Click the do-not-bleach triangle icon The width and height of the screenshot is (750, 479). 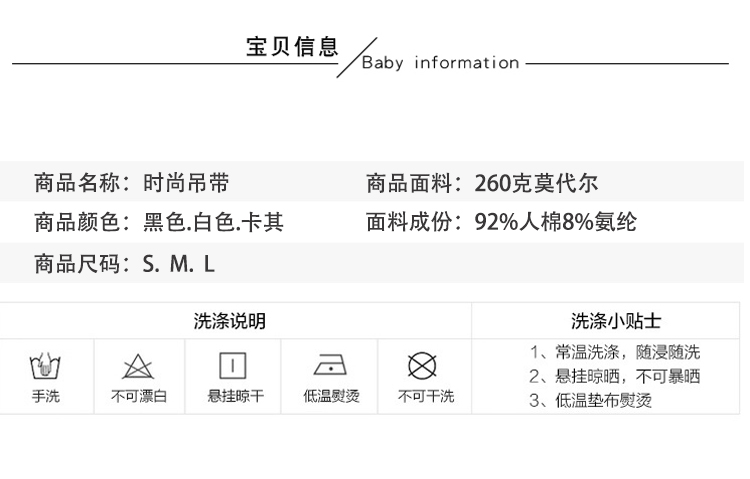[x=138, y=366]
